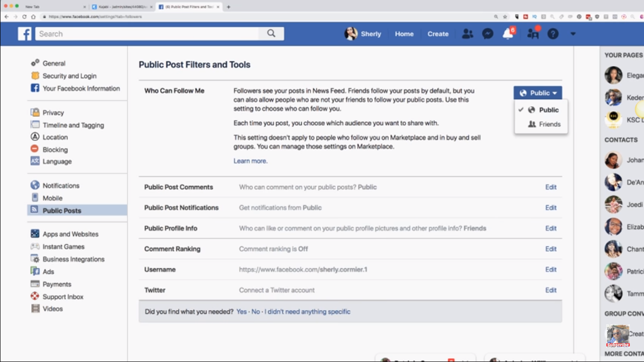
Task: Click the Security and Login shield icon
Action: click(35, 76)
